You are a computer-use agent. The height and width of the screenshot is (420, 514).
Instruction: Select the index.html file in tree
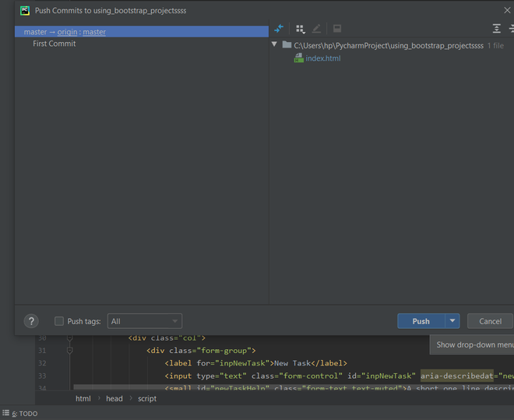point(322,58)
